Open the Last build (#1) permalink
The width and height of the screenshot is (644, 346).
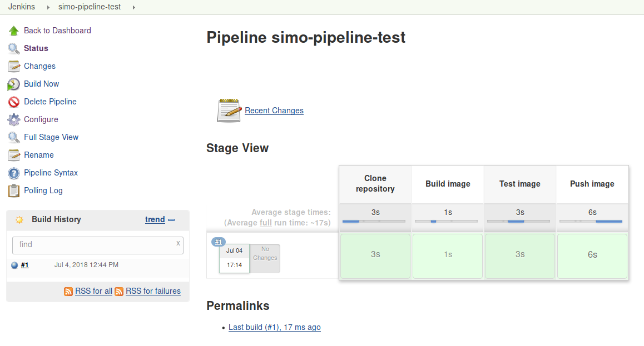pyautogui.click(x=274, y=327)
